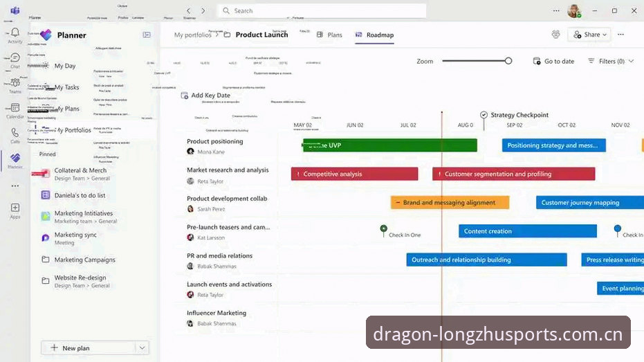Open Outreach and relationship building bar
Screen dimensions: 644x362
coord(487,260)
